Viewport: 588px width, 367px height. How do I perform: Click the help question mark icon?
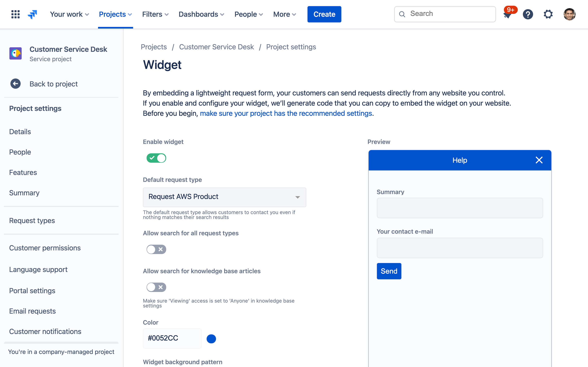pos(528,14)
